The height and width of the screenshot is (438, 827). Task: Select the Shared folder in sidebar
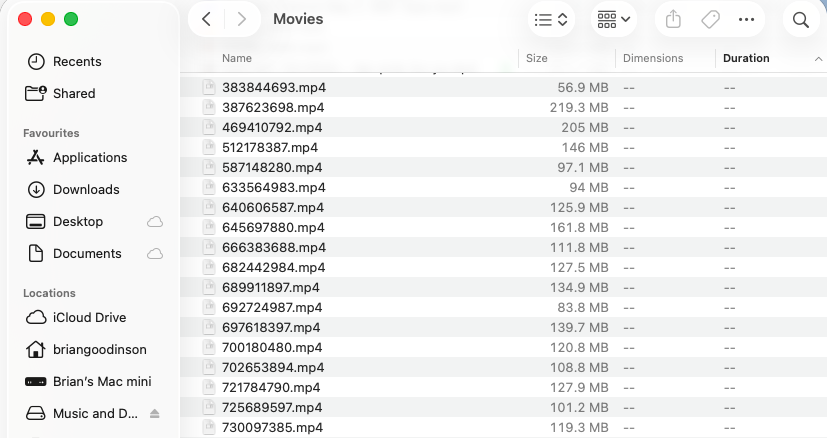pos(73,94)
